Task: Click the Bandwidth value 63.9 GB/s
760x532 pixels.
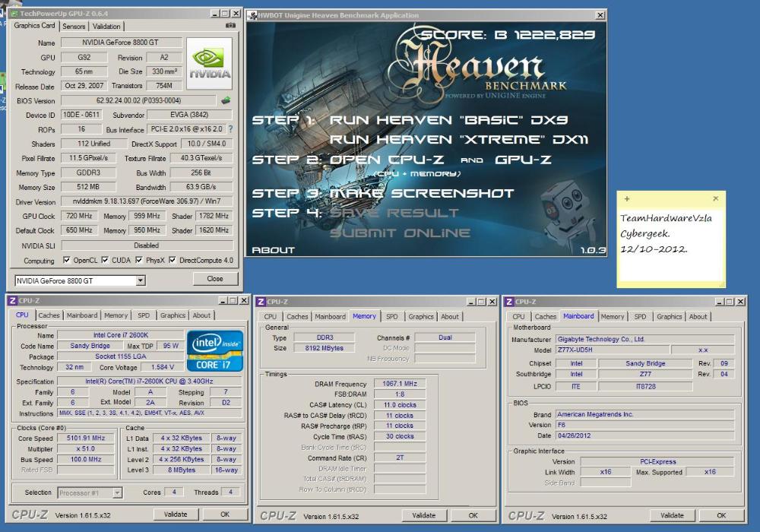Action: tap(201, 186)
